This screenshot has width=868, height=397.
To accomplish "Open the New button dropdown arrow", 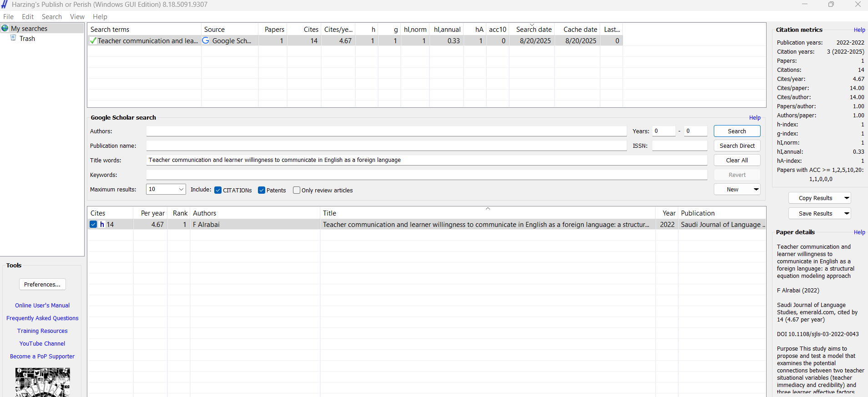I will pos(756,189).
